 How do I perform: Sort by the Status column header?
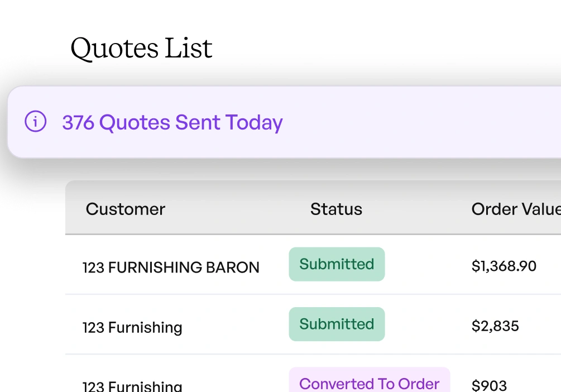[x=336, y=209]
